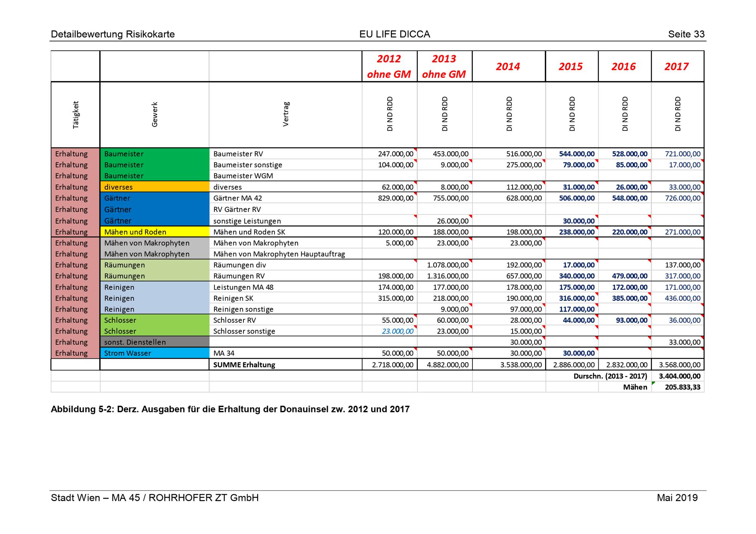The image size is (756, 534).
Task: Select Räumungen div 2013 value 1.078.000,00
Action: click(x=448, y=265)
